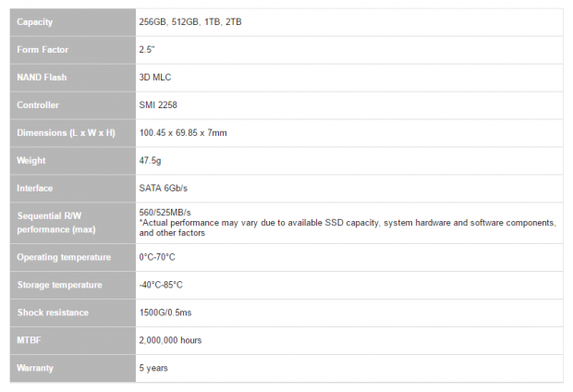Select the 5 years warranty value
The image size is (573, 392).
(x=153, y=368)
